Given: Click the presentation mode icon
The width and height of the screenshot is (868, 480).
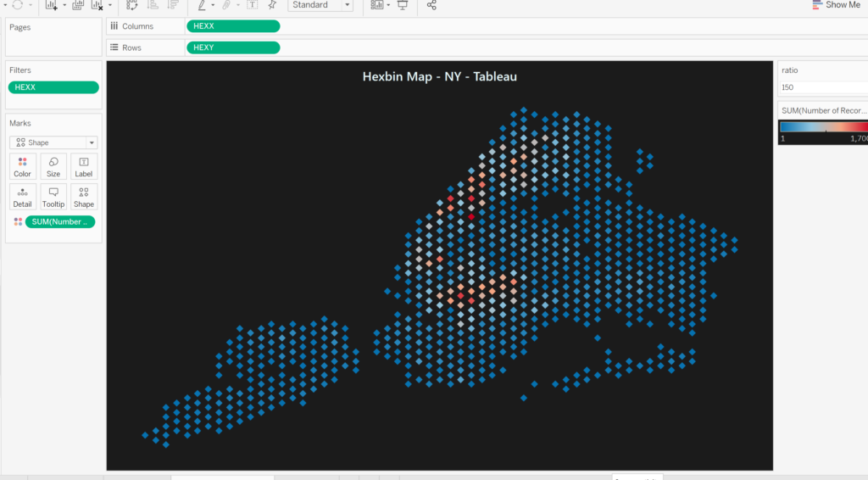Looking at the screenshot, I should [403, 5].
